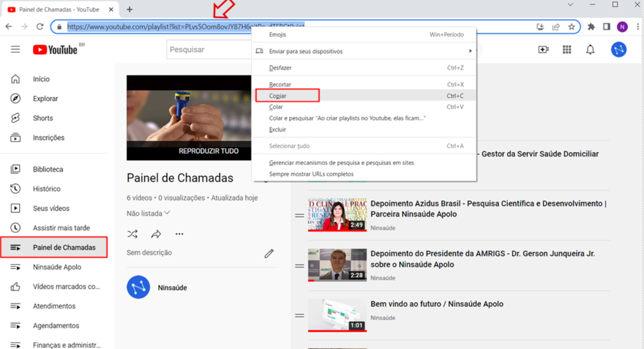Expand Enviar para seus dispositivos submenu
This screenshot has width=644, height=349.
pos(365,51)
